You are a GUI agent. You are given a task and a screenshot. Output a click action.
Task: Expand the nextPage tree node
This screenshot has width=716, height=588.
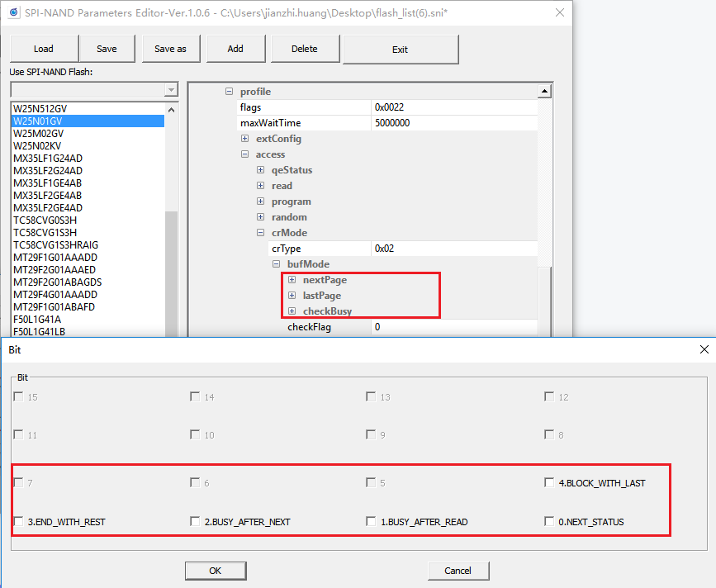coord(292,280)
